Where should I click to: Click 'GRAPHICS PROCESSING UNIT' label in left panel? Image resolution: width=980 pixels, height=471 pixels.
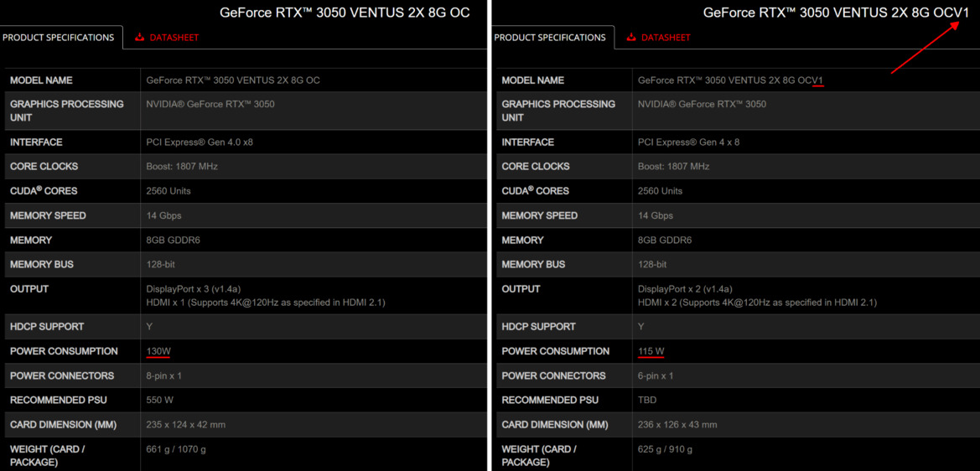pos(67,111)
